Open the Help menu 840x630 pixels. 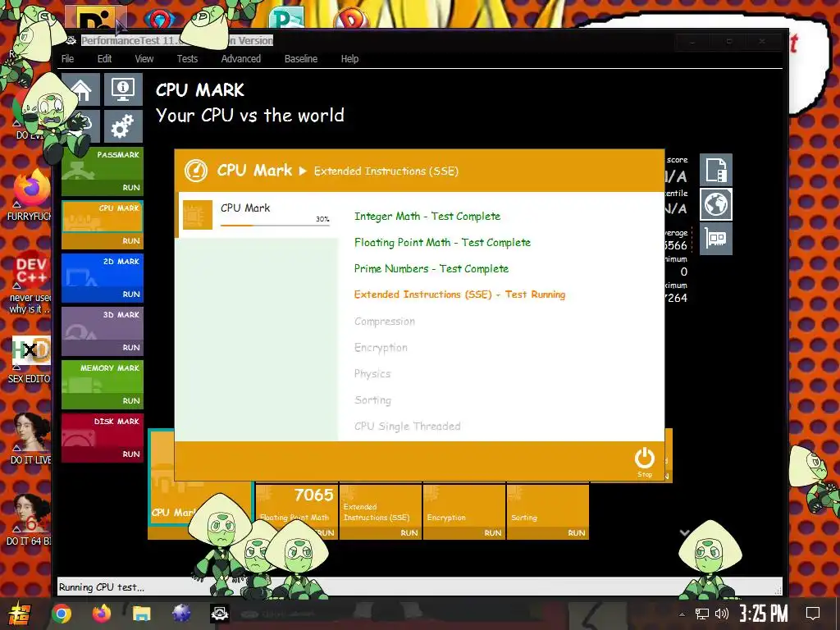click(349, 59)
